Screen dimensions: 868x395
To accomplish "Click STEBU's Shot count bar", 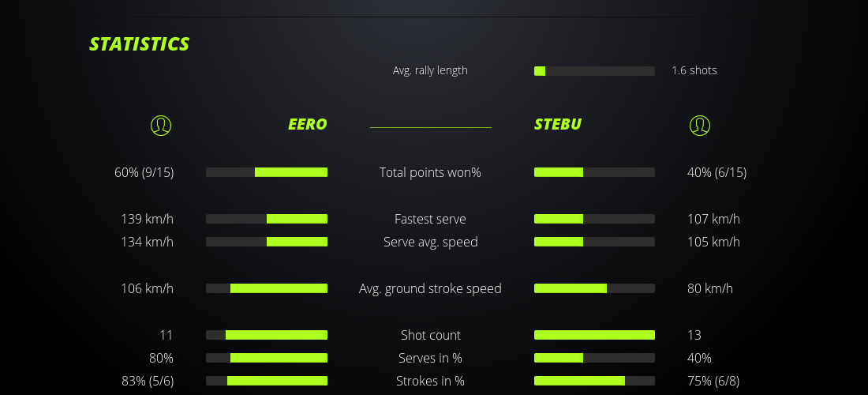I will pos(594,335).
